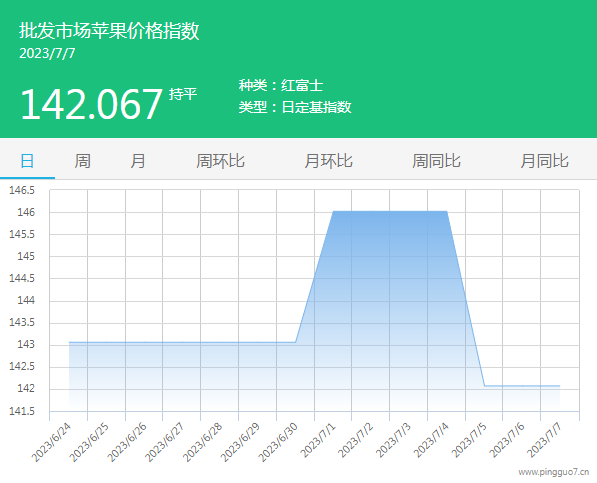
Task: Click the 2023/7/1 x-axis date label
Action: (318, 440)
